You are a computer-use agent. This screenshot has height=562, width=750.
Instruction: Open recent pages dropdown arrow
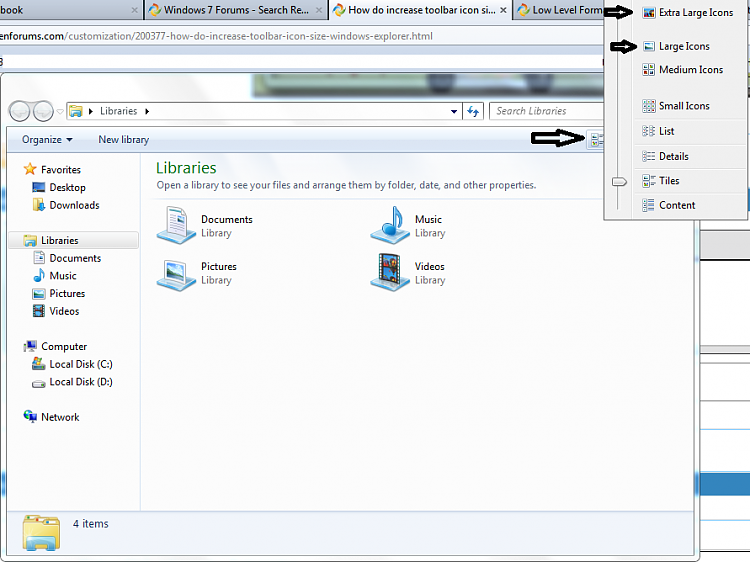60,111
